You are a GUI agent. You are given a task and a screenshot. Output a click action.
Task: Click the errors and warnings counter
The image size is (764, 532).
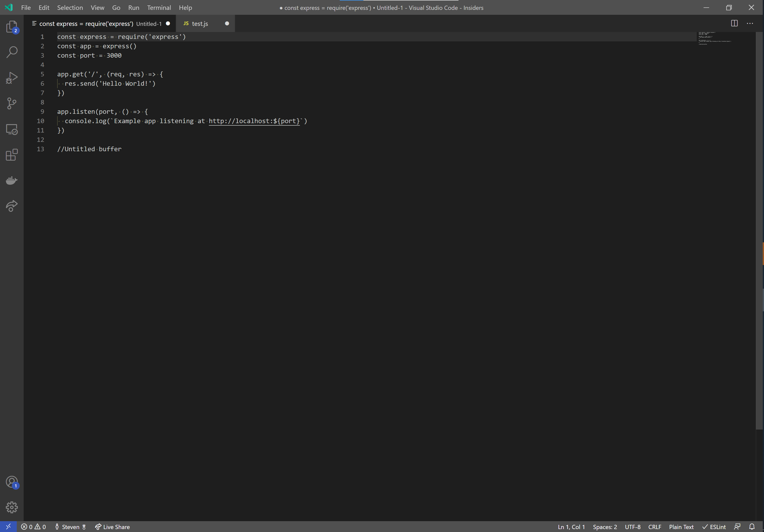coord(33,526)
